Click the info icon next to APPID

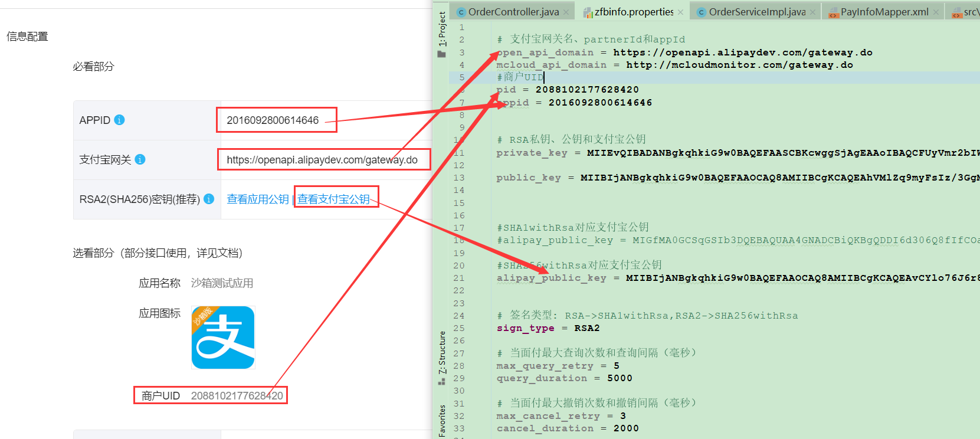(119, 120)
